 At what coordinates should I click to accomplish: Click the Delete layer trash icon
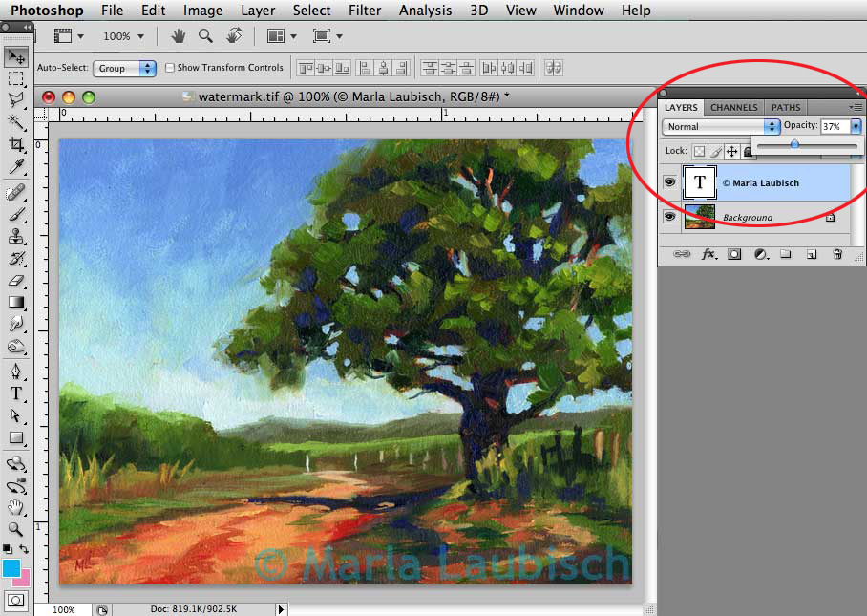point(838,254)
